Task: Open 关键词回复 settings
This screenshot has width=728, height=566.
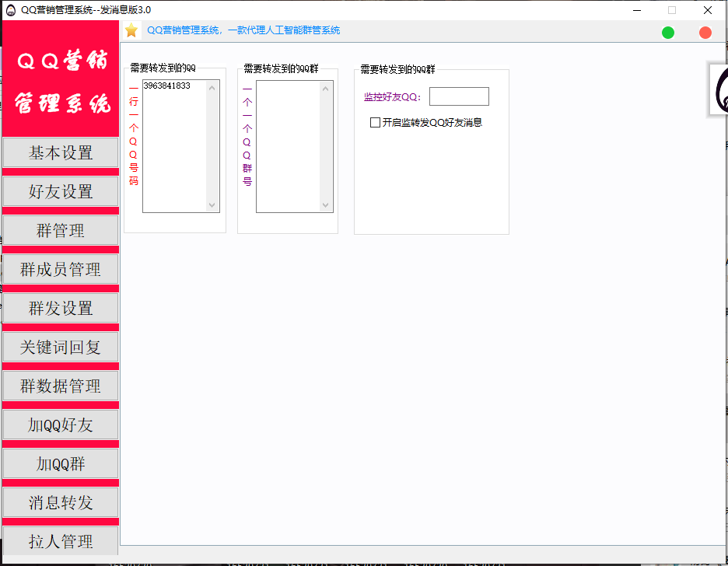Action: tap(61, 348)
